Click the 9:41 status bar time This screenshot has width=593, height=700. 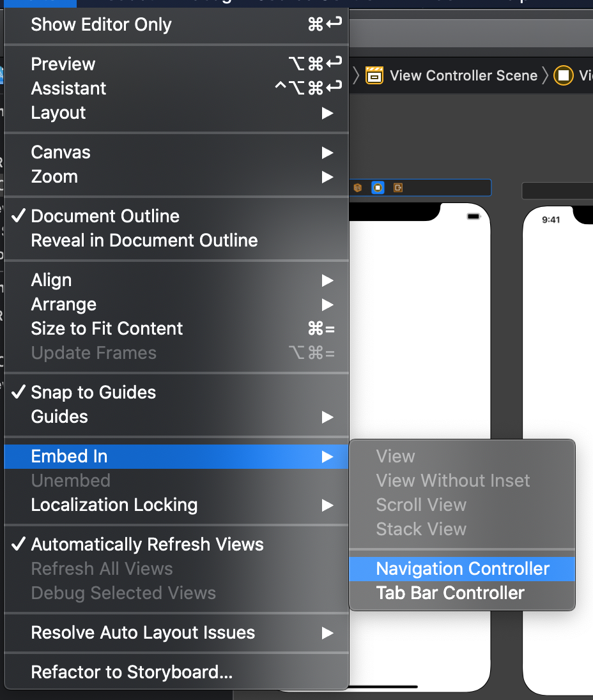(551, 220)
